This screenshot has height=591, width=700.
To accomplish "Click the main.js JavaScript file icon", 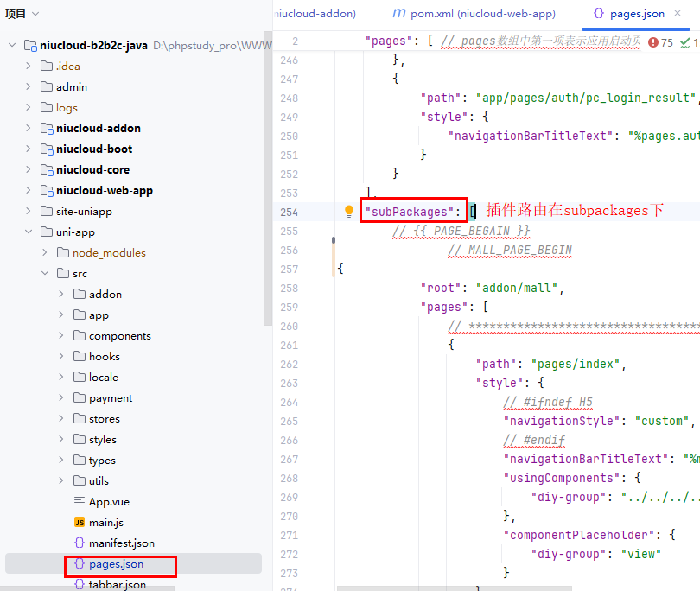I will click(x=80, y=523).
